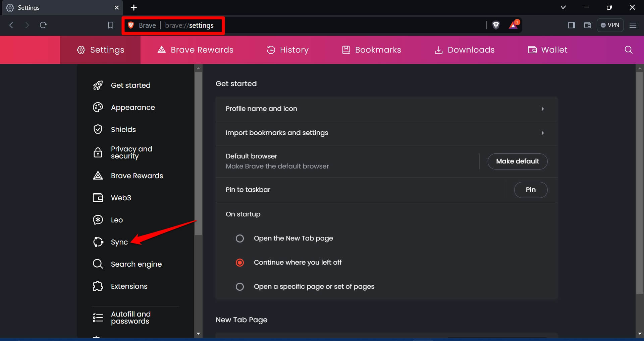Open Brave Rewards header tab

(x=196, y=50)
